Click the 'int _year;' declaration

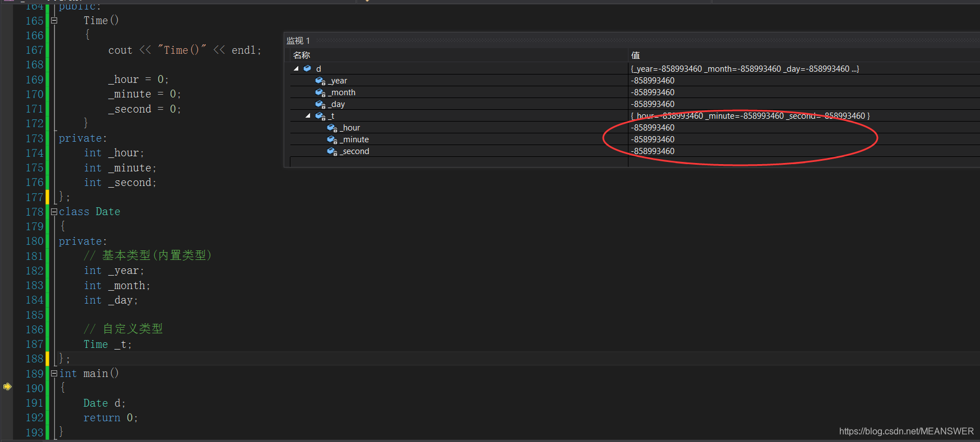114,271
